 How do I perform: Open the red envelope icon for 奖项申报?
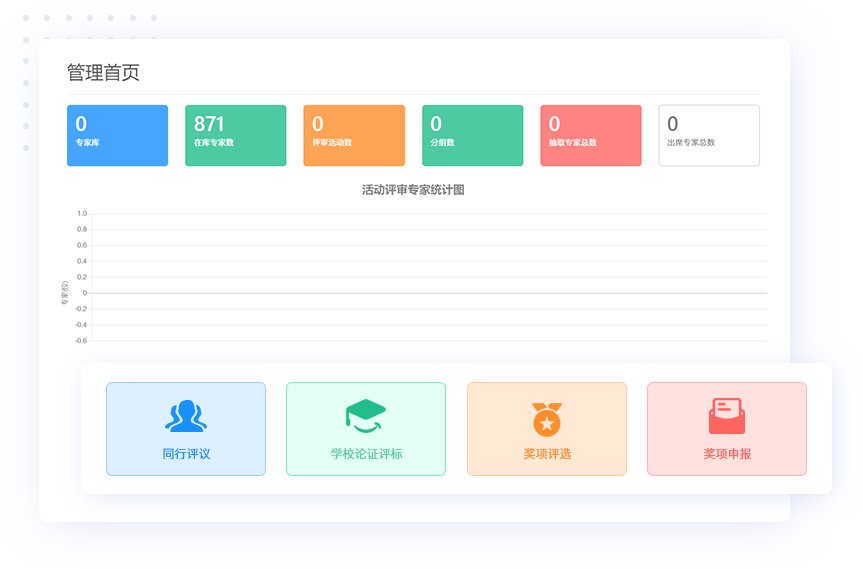coord(727,416)
